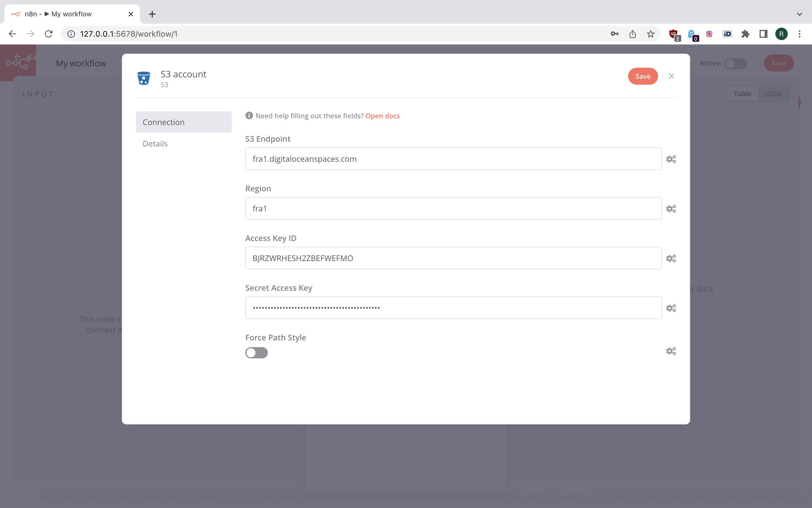Select the Details section

point(184,143)
